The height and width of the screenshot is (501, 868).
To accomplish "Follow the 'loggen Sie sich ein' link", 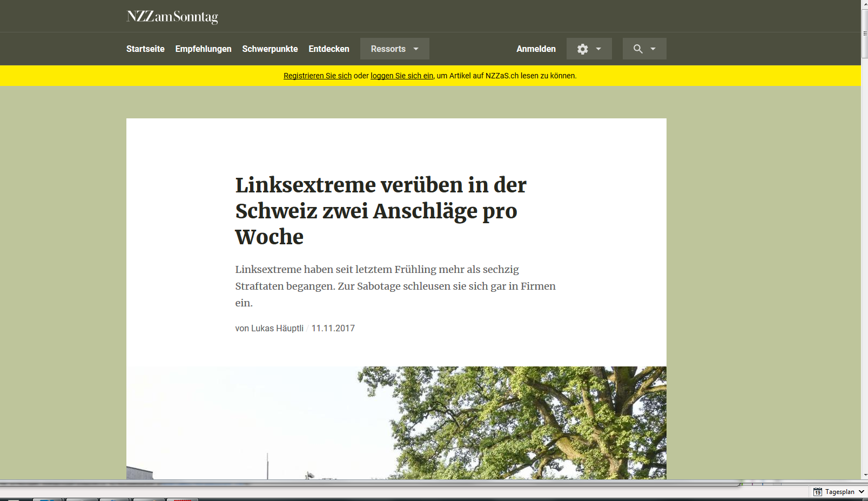I will pos(402,76).
